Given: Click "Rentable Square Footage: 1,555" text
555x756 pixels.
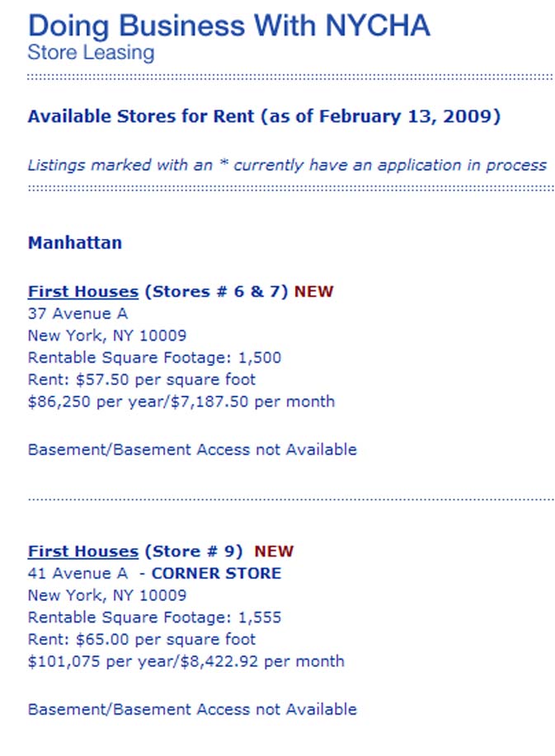Looking at the screenshot, I should click(x=154, y=617).
